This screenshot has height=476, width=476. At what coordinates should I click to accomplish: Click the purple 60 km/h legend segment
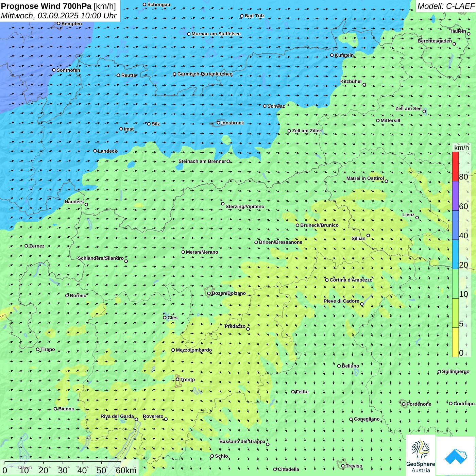pyautogui.click(x=455, y=196)
